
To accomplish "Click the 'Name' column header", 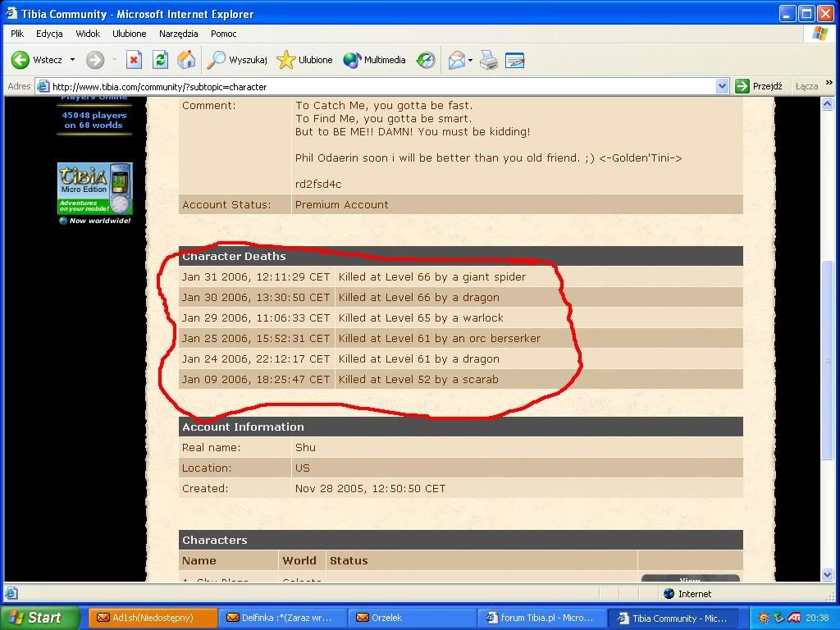I will [x=199, y=560].
